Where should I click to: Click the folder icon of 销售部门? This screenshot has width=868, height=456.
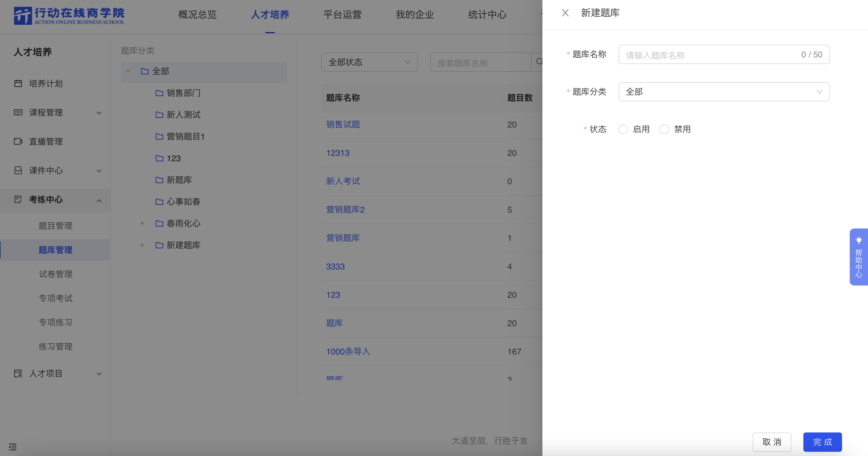click(x=159, y=93)
